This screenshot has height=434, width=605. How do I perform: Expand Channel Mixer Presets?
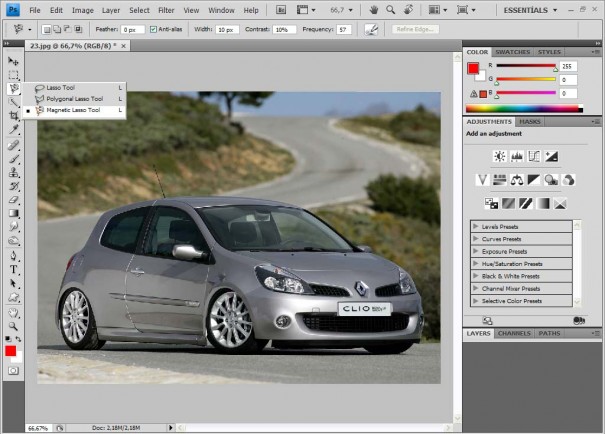click(x=475, y=288)
